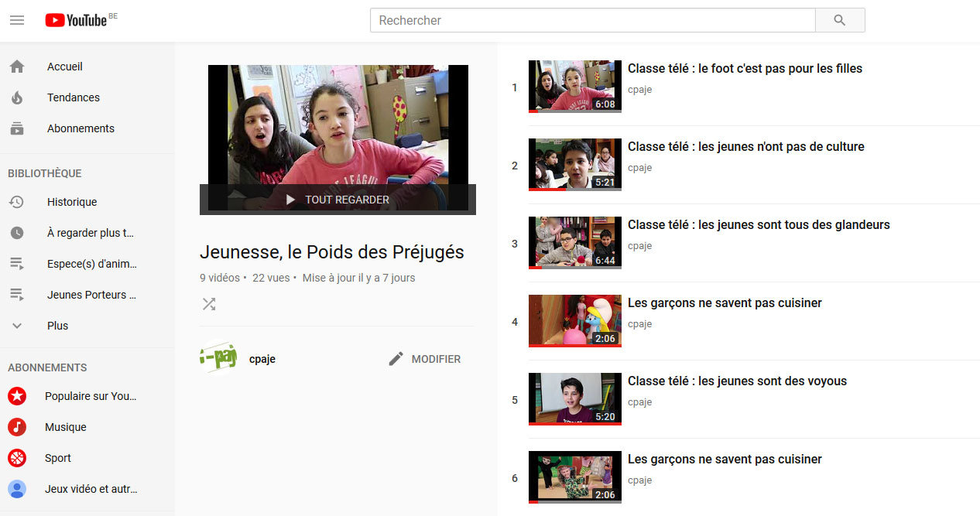Click the '22 vues' view count

coord(270,278)
